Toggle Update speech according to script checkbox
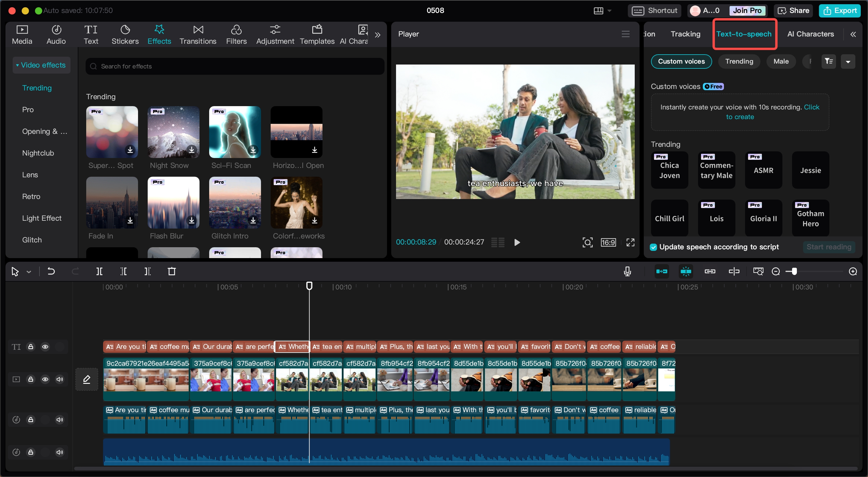The width and height of the screenshot is (868, 477). point(653,247)
